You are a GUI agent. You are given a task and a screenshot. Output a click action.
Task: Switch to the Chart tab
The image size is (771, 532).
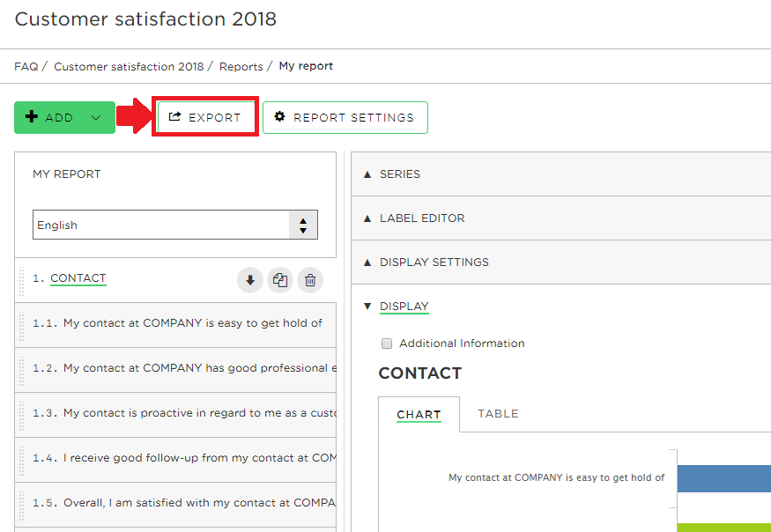pyautogui.click(x=419, y=415)
